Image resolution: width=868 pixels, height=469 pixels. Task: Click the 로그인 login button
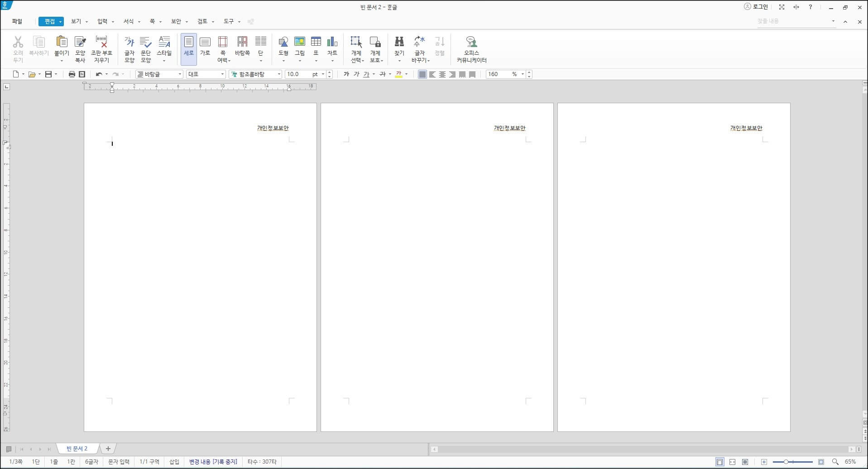click(756, 7)
